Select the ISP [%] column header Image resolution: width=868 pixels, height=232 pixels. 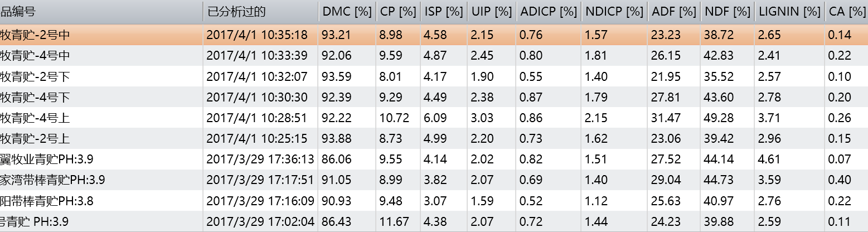(x=443, y=12)
